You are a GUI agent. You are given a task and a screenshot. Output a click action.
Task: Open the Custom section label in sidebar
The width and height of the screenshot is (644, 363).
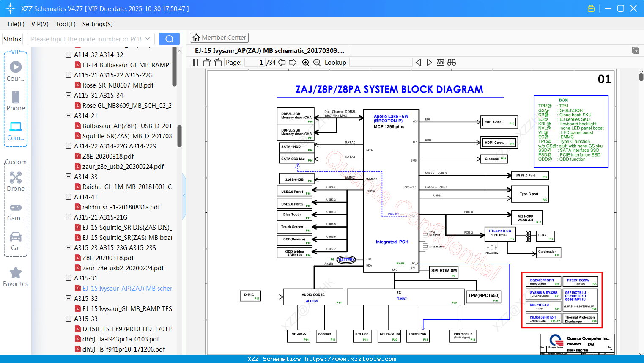coord(16,162)
